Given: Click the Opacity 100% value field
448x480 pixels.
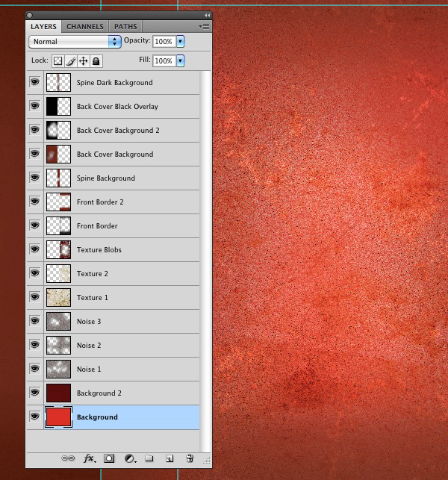Looking at the screenshot, I should pyautogui.click(x=164, y=41).
